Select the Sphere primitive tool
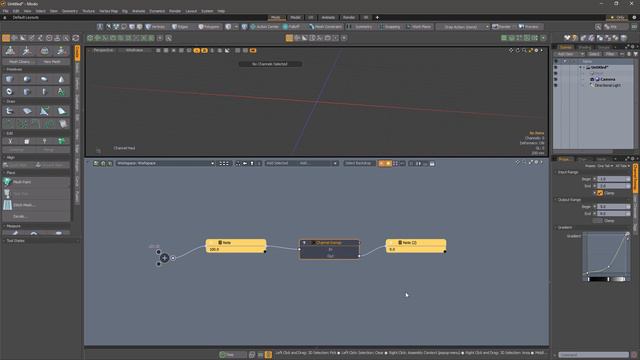 click(x=27, y=79)
